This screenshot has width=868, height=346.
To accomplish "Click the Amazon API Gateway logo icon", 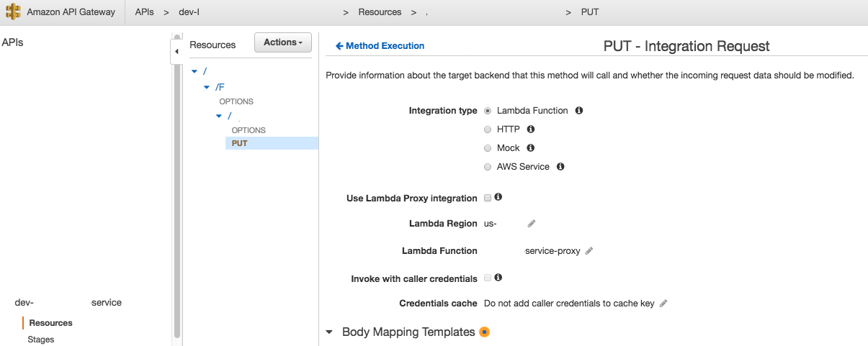I will pyautogui.click(x=13, y=12).
